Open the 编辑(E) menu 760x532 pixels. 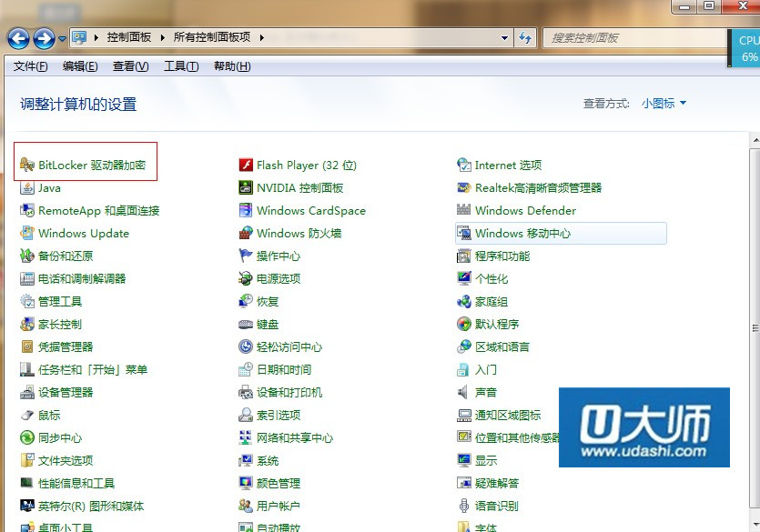point(80,66)
